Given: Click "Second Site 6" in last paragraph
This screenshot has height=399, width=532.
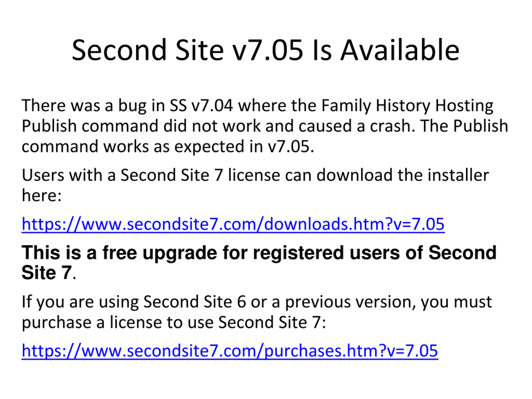Looking at the screenshot, I should (195, 302).
